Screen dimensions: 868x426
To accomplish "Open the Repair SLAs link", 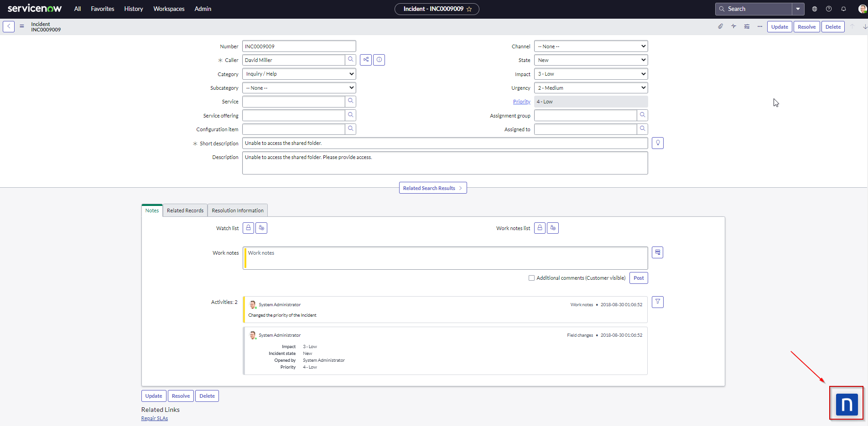I will [x=155, y=418].
